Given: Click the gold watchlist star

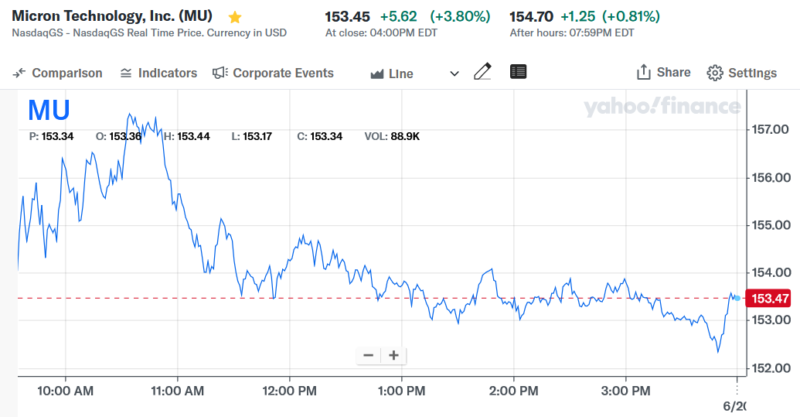Looking at the screenshot, I should click(235, 17).
